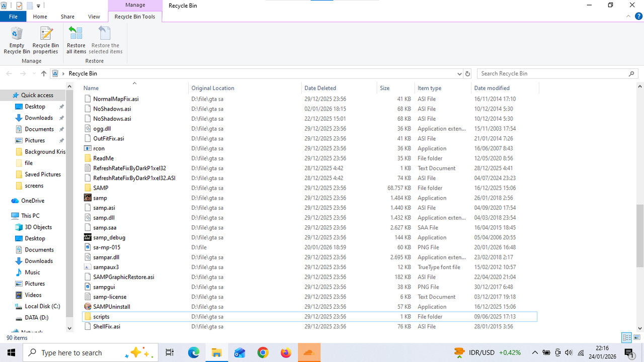Image resolution: width=644 pixels, height=362 pixels.
Task: Click the Up arrow navigation button
Action: tap(44, 73)
